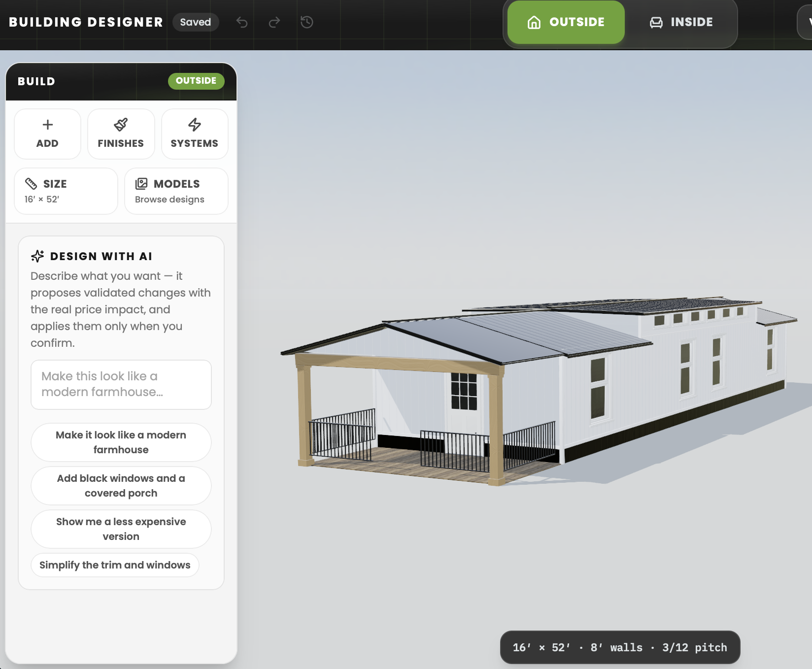This screenshot has width=812, height=669.
Task: Open MODELS Browse designs card
Action: tap(176, 191)
